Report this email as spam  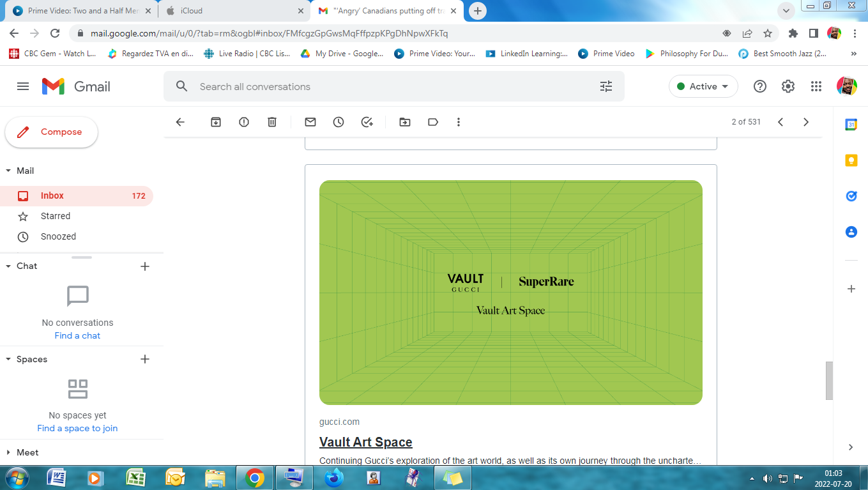click(244, 122)
